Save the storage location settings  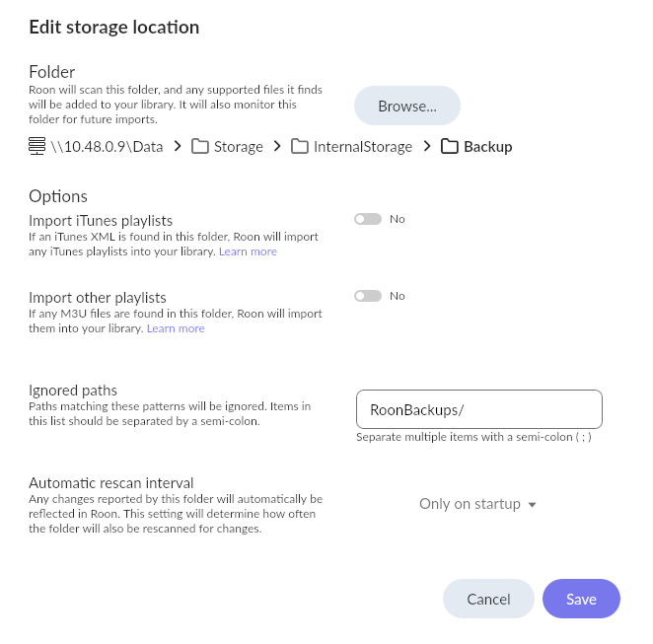click(581, 599)
